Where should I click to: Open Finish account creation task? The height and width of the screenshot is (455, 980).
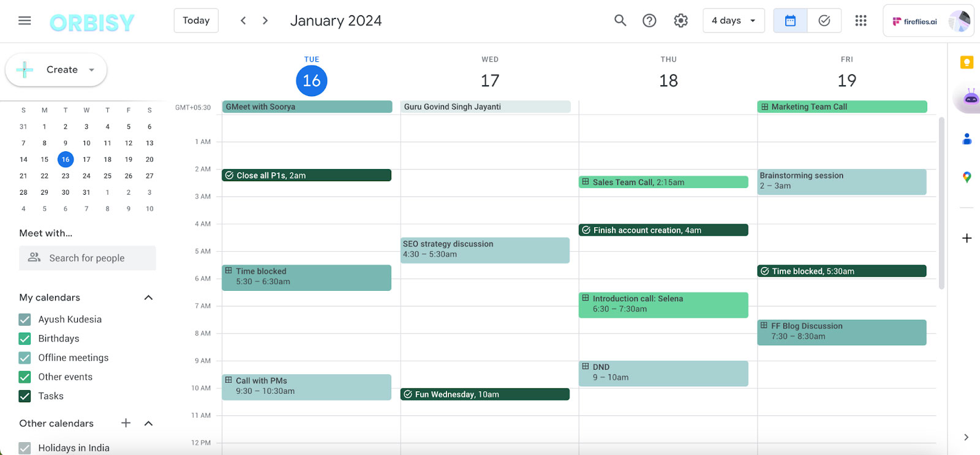663,230
